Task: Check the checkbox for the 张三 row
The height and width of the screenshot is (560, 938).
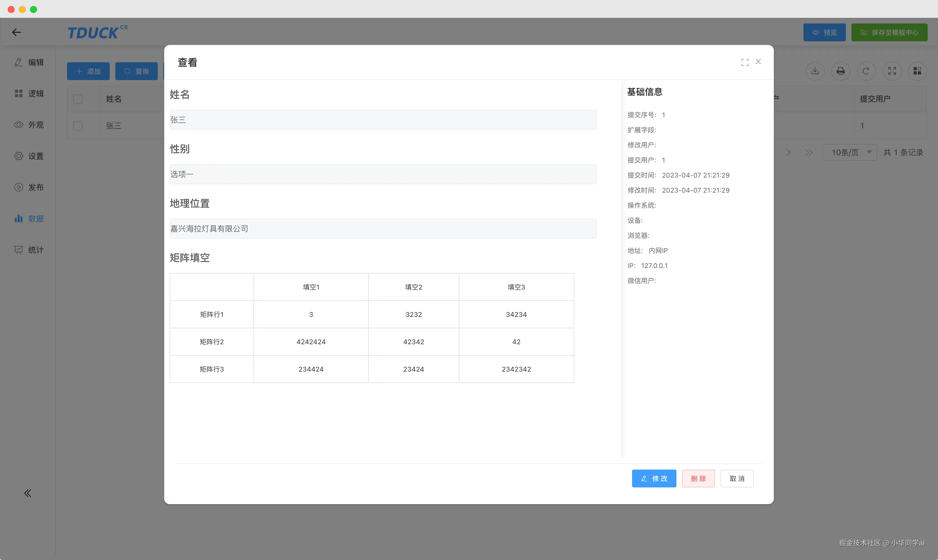Action: click(x=78, y=126)
